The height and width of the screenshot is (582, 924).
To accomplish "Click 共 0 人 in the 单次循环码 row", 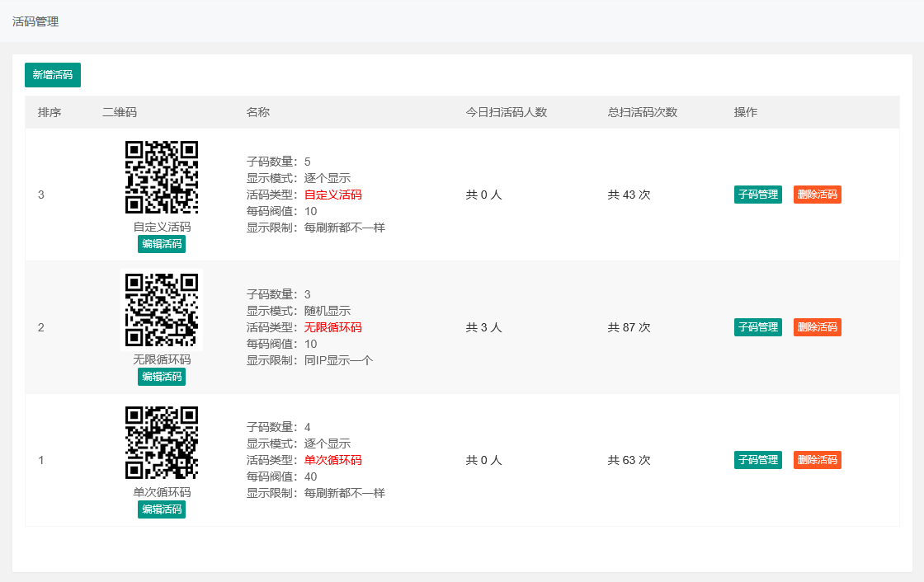I will click(483, 460).
